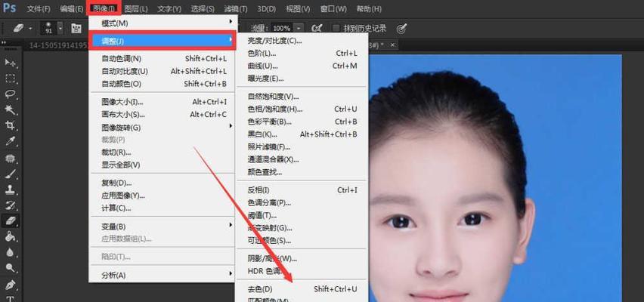Choose 去色(D) from adjustments submenu
644x302 pixels.
[302, 289]
